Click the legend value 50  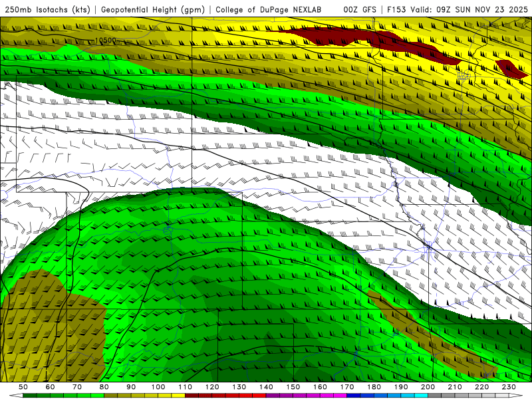23,387
